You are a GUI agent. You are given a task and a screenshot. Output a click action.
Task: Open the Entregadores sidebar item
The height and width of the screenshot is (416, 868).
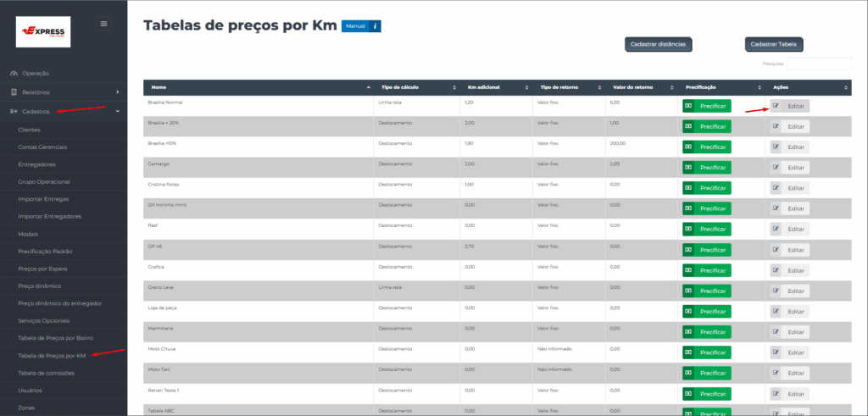tap(36, 164)
